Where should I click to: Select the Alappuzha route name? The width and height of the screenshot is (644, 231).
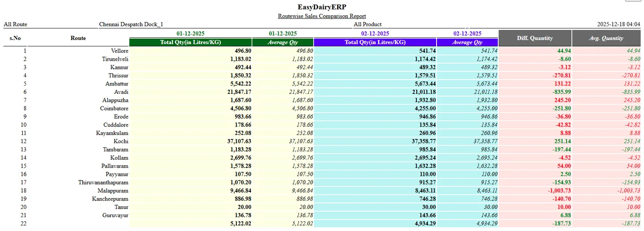pos(115,100)
